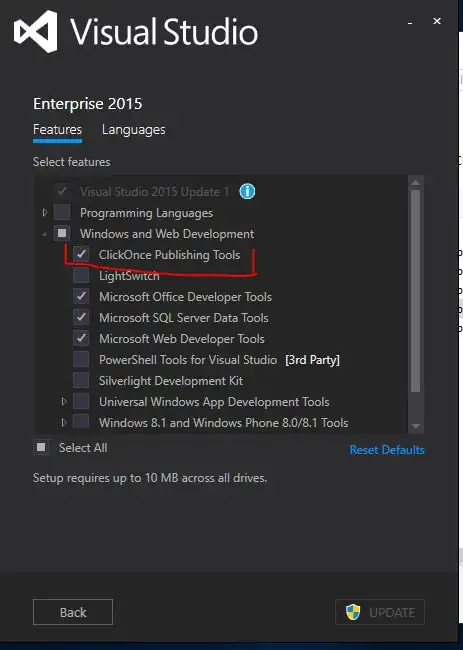Go back with the Back button
The height and width of the screenshot is (650, 463).
(73, 612)
